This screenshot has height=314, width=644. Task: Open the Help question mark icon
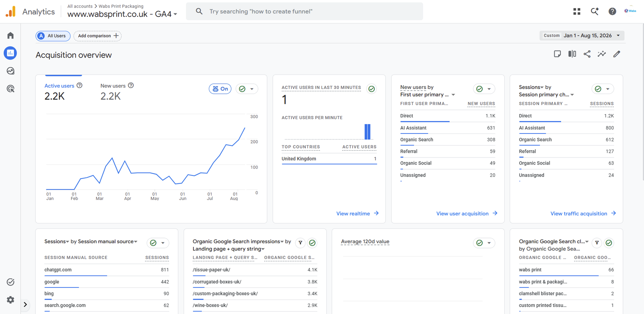coord(612,12)
